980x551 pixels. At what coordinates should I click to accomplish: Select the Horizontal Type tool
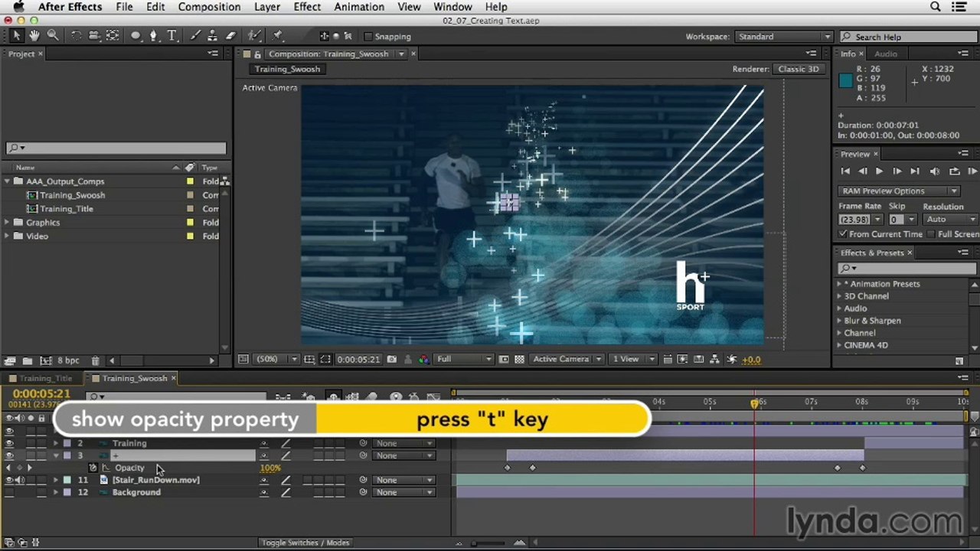click(x=172, y=35)
